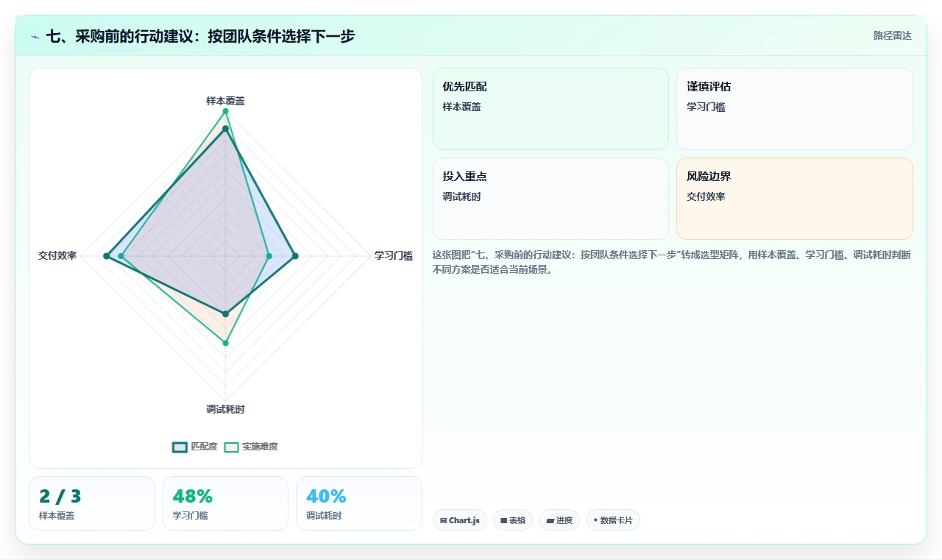This screenshot has width=942, height=560.
Task: Select the 投入重点 card
Action: click(x=550, y=199)
